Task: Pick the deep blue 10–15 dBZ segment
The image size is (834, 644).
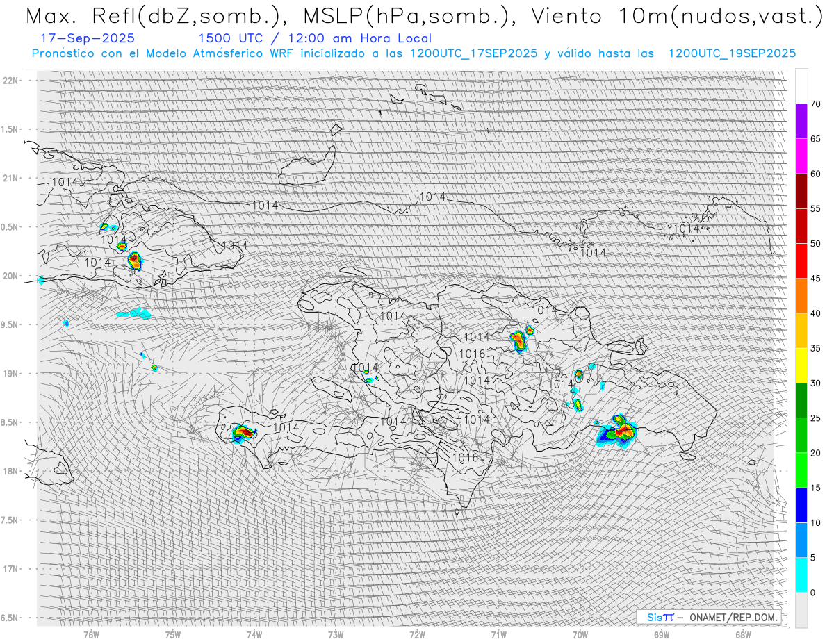Action: coord(801,505)
